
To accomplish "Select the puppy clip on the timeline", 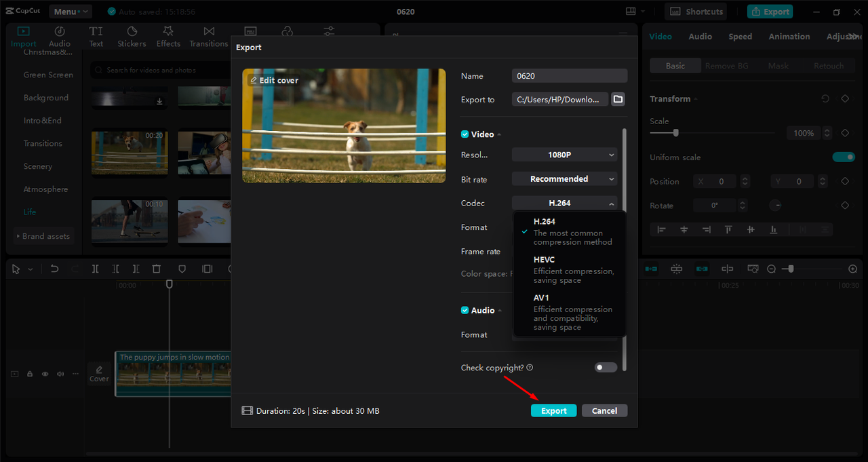I will (x=174, y=374).
